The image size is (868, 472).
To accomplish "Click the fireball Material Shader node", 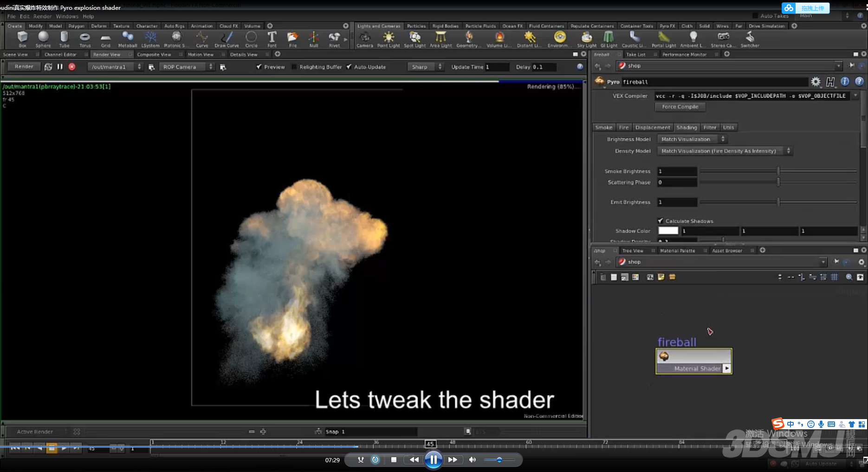I will coord(693,361).
